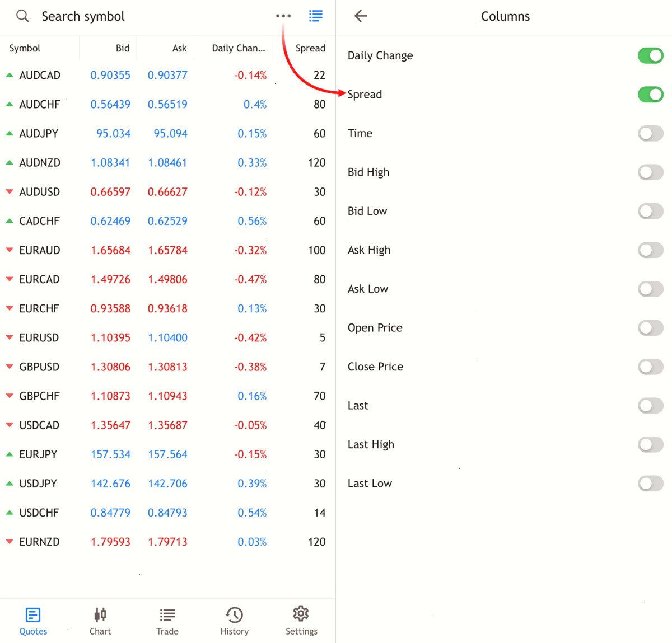Turn off the Spread column toggle
Image resolution: width=672 pixels, height=643 pixels.
pos(651,95)
